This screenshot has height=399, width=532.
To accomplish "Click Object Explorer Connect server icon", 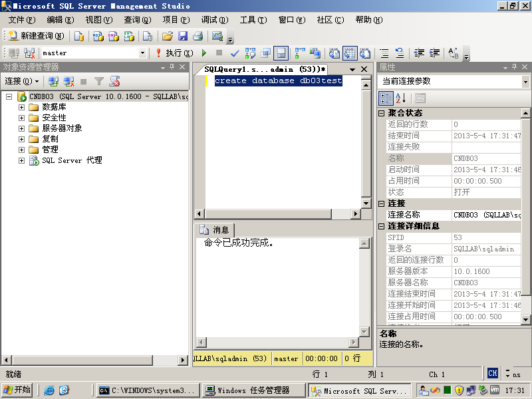I will (53, 81).
